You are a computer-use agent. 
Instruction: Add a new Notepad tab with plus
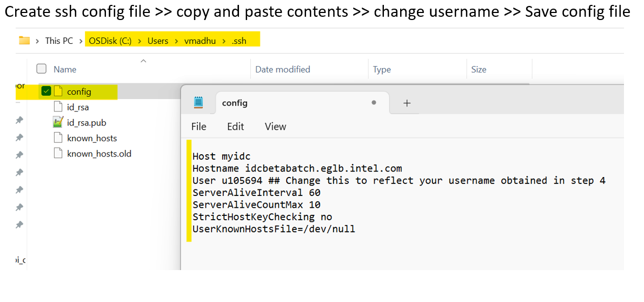(407, 103)
